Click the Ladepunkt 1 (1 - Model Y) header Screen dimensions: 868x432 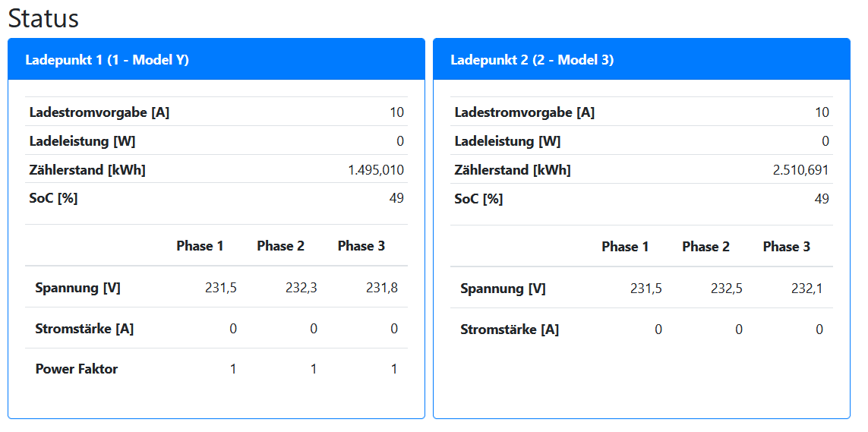click(107, 60)
